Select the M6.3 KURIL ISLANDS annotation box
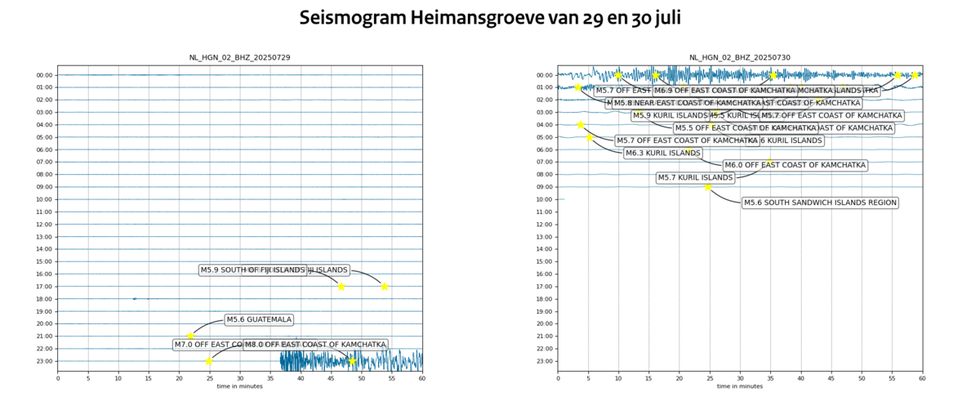Screen dimensions: 980x419 point(662,153)
